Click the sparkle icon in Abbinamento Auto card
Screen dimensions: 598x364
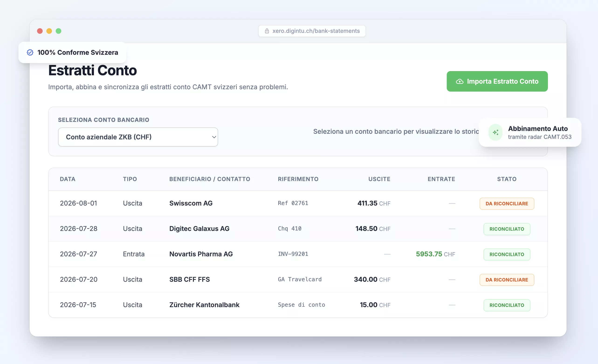(495, 132)
